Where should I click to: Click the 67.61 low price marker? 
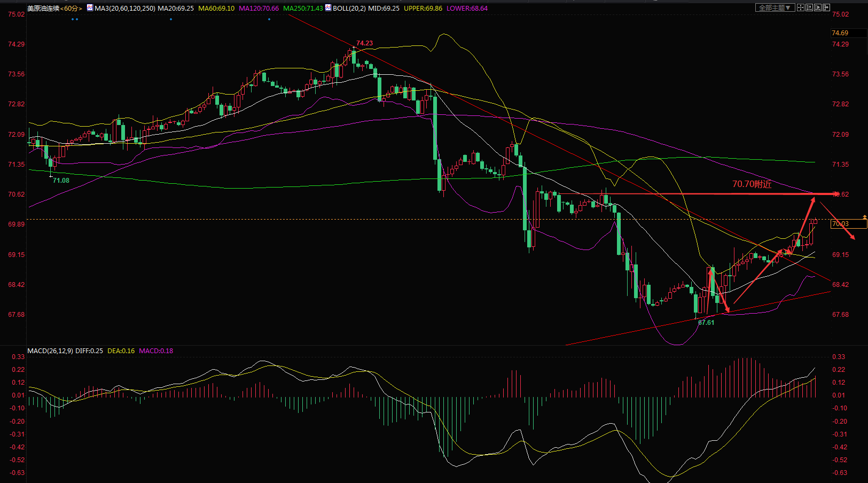click(706, 323)
